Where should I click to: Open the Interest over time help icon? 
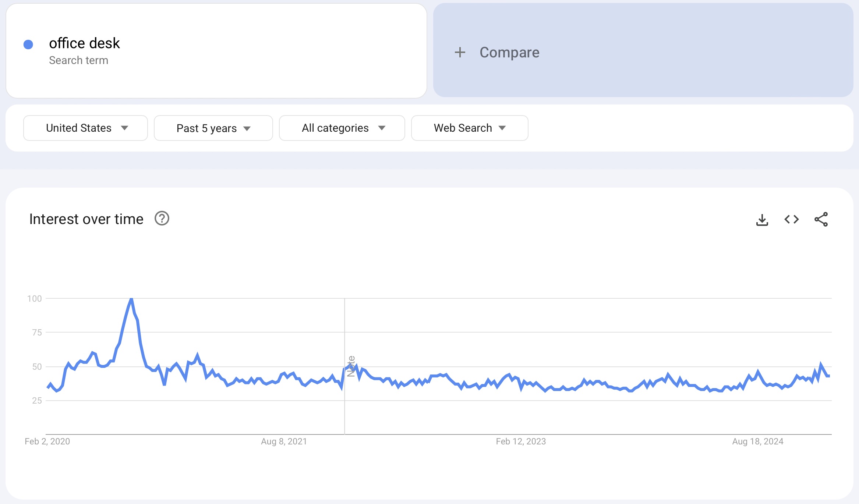tap(162, 219)
